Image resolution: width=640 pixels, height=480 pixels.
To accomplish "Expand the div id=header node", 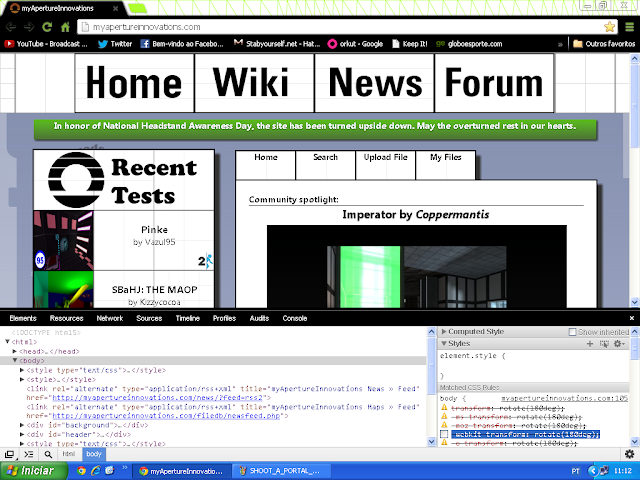I will point(22,434).
